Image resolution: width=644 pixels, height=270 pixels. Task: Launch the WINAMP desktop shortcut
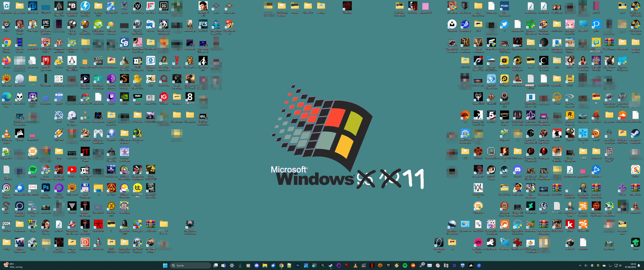pyautogui.click(x=59, y=133)
